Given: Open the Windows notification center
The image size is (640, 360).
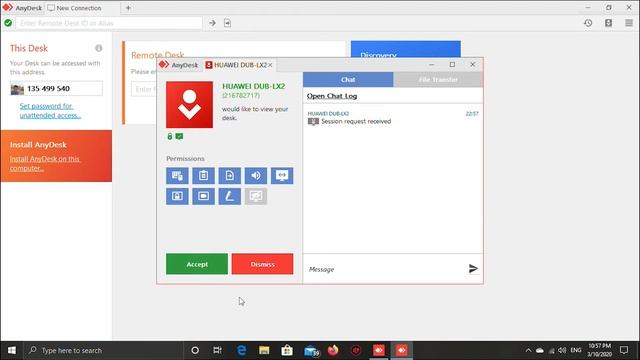Looking at the screenshot, I should pos(624,350).
